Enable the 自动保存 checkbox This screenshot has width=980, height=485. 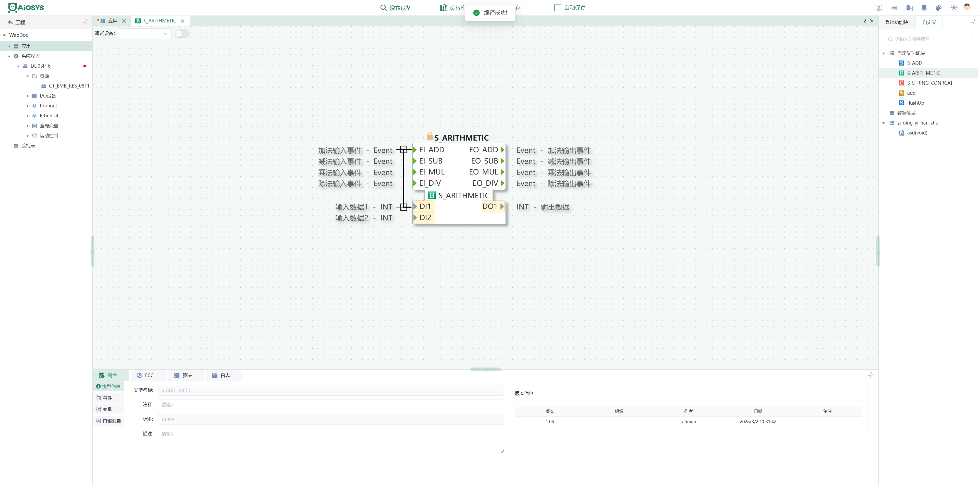(558, 8)
